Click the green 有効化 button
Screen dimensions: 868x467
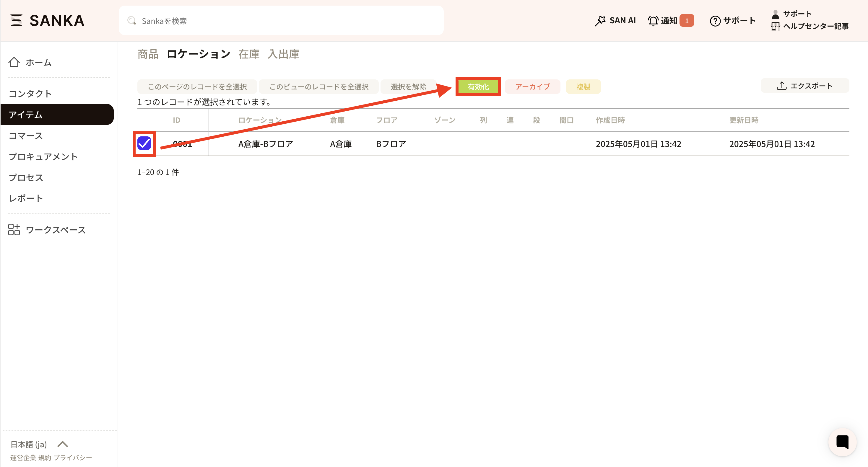478,86
